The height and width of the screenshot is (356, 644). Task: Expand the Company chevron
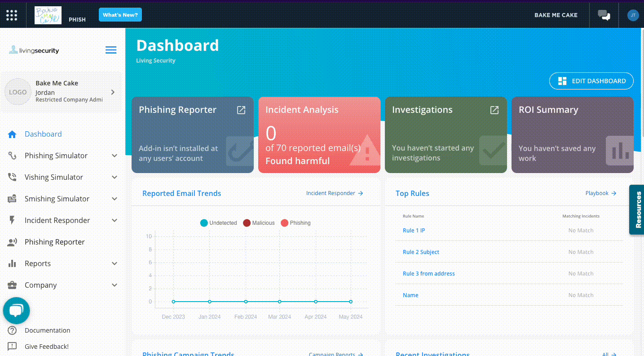115,285
